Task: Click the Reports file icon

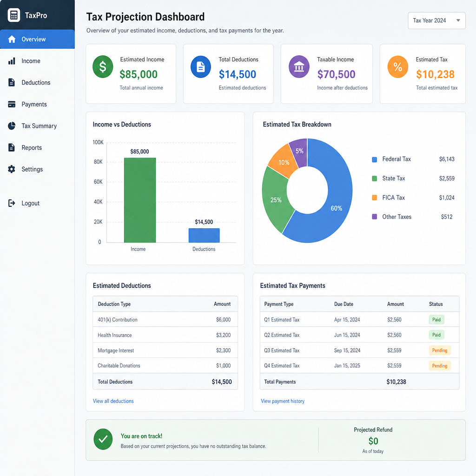Action: tap(12, 147)
